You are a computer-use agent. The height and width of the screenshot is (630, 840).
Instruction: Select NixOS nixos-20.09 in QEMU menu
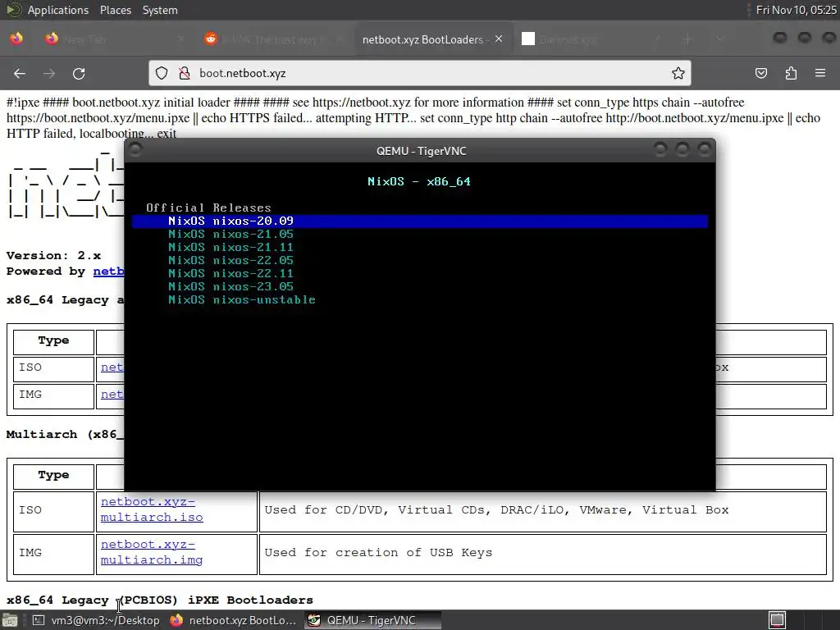coord(420,221)
